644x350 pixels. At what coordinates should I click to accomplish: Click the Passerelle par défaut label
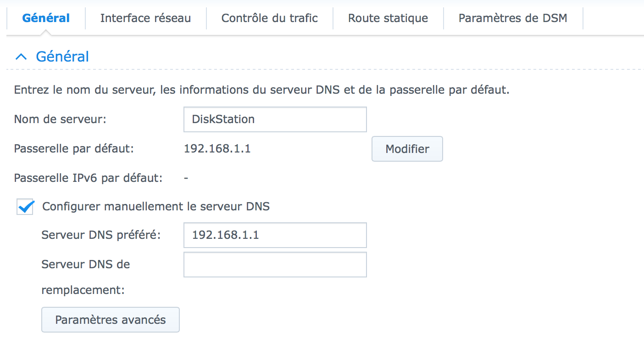[74, 149]
